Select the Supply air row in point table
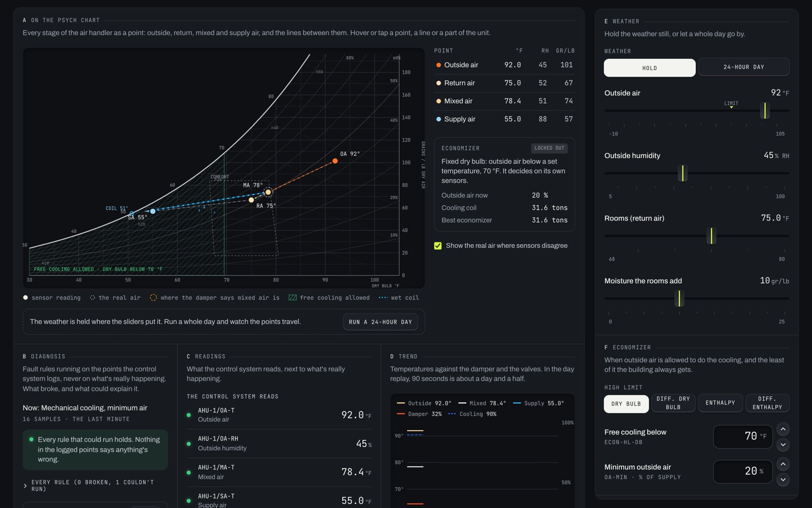 (504, 119)
